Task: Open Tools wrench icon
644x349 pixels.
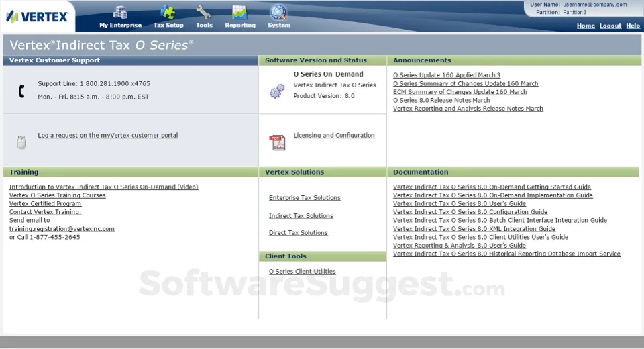Action: tap(203, 13)
